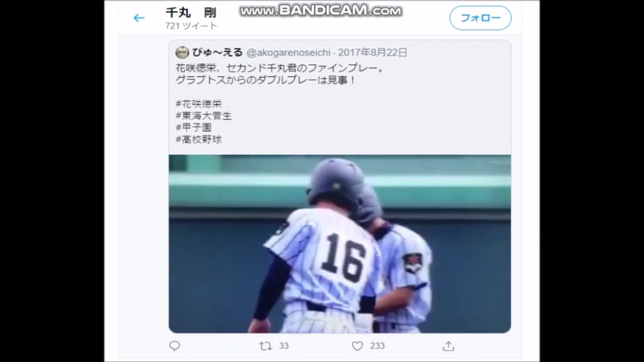The image size is (644, 362).
Task: Click the フォロー follow button
Action: pyautogui.click(x=480, y=18)
